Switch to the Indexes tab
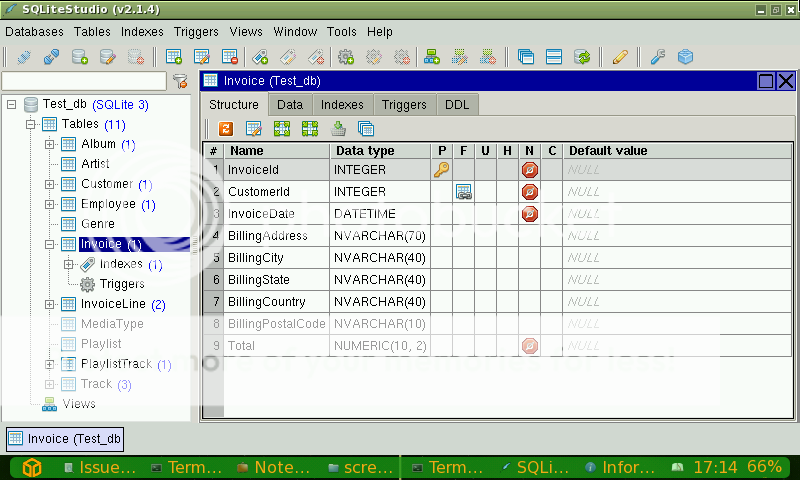Viewport: 800px width, 480px height. (x=342, y=105)
